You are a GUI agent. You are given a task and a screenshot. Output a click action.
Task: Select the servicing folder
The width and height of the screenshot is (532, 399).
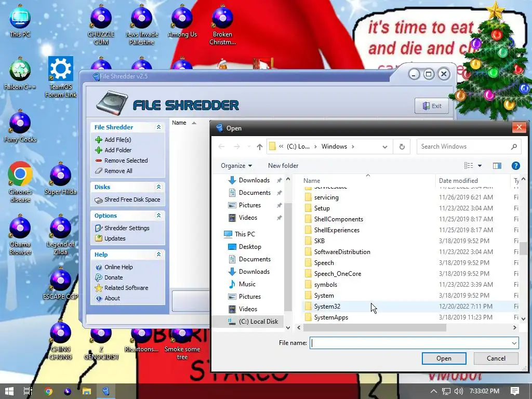point(326,197)
